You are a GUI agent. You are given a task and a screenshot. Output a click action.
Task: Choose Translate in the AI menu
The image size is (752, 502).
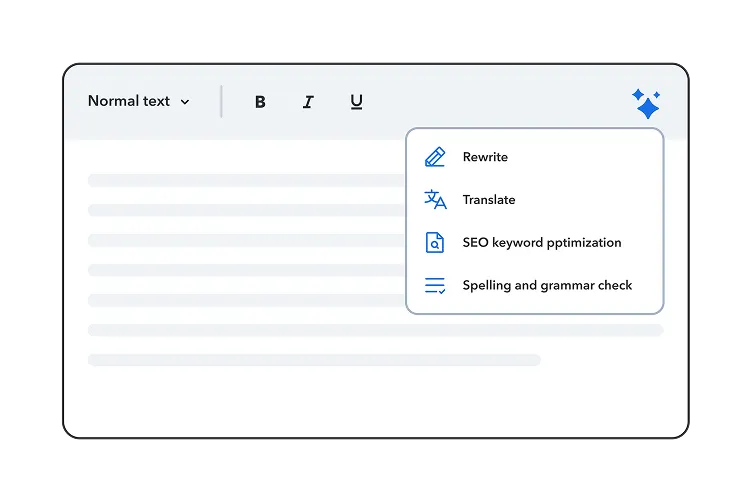point(489,200)
